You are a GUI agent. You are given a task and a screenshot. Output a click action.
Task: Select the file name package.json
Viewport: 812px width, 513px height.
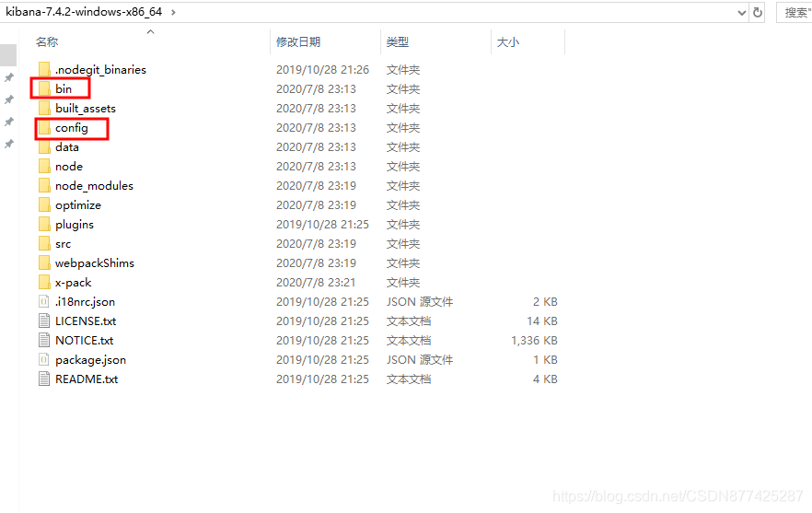click(x=90, y=360)
